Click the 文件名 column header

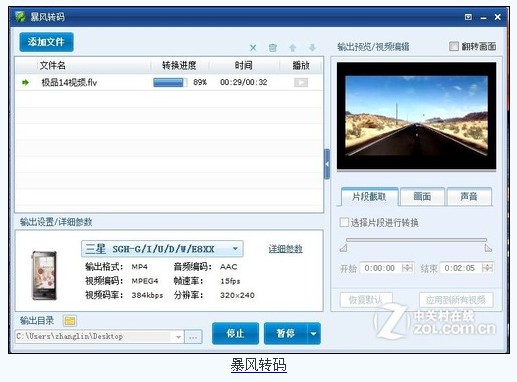pyautogui.click(x=52, y=65)
